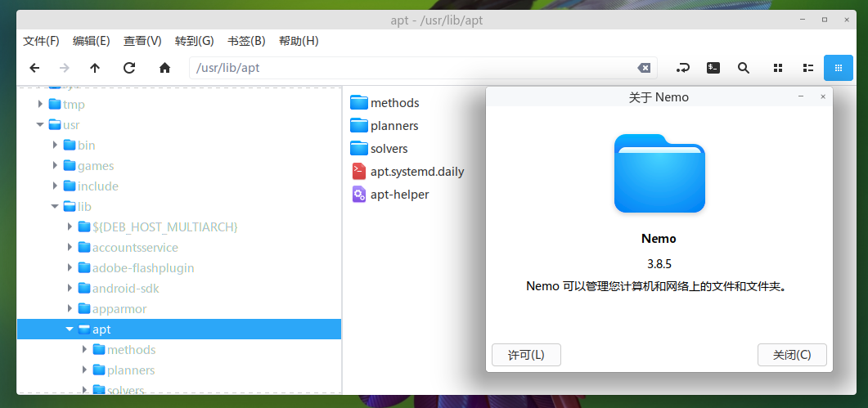The height and width of the screenshot is (408, 868).
Task: Collapse the usr tree node
Action: tap(40, 124)
